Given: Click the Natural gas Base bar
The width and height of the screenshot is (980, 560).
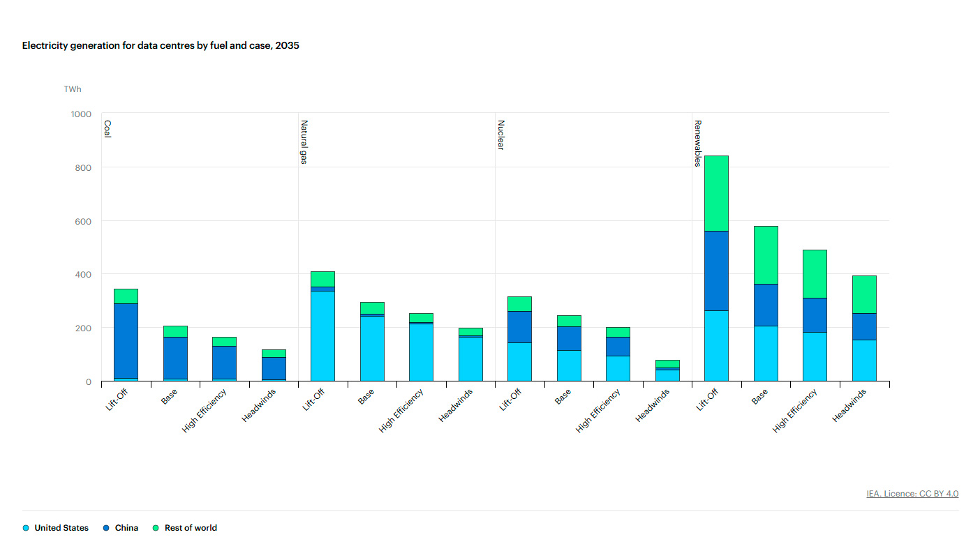Looking at the screenshot, I should (x=372, y=342).
